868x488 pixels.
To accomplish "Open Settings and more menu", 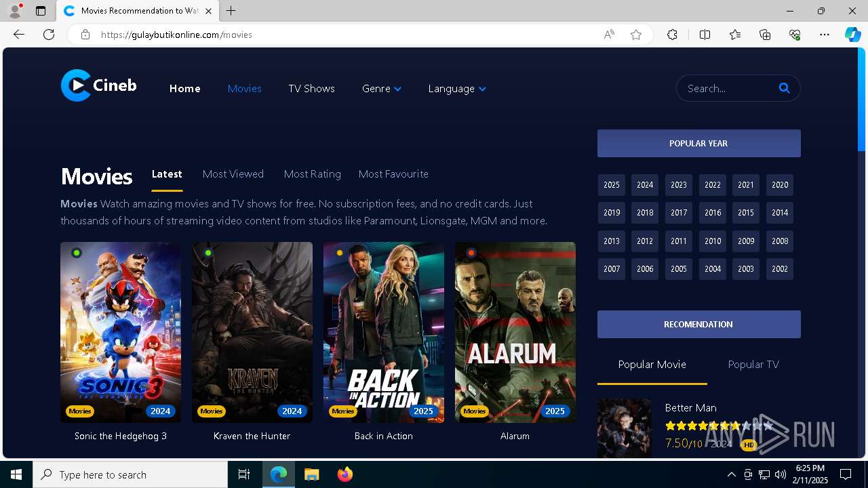I will point(825,35).
